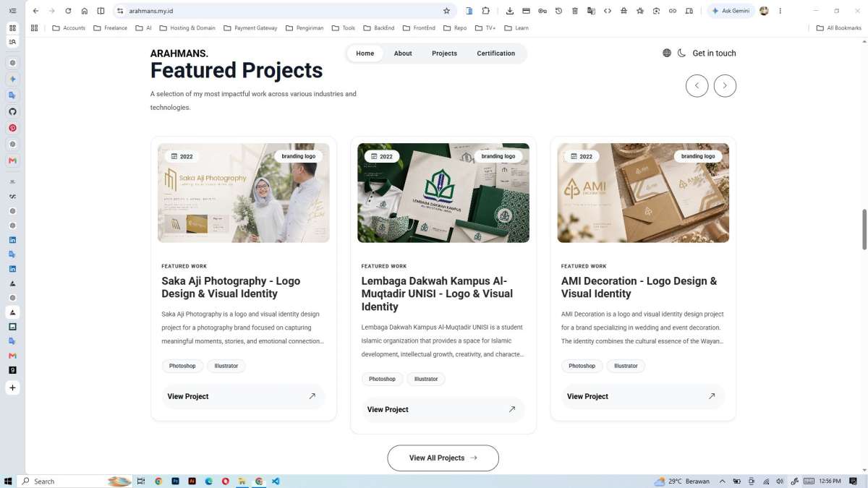Click View Project for Lembaga Dakwah Kampus
Viewport: 868px width, 488px height.
(443, 409)
